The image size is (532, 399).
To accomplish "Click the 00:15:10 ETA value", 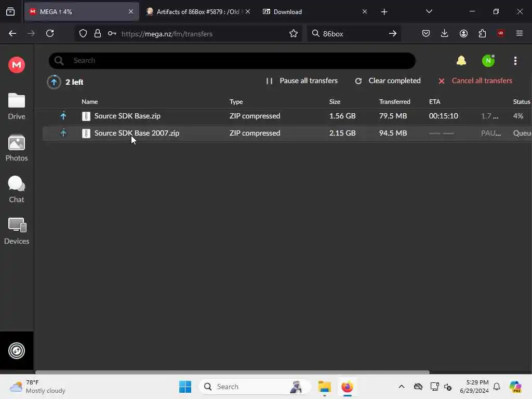I will tap(444, 116).
